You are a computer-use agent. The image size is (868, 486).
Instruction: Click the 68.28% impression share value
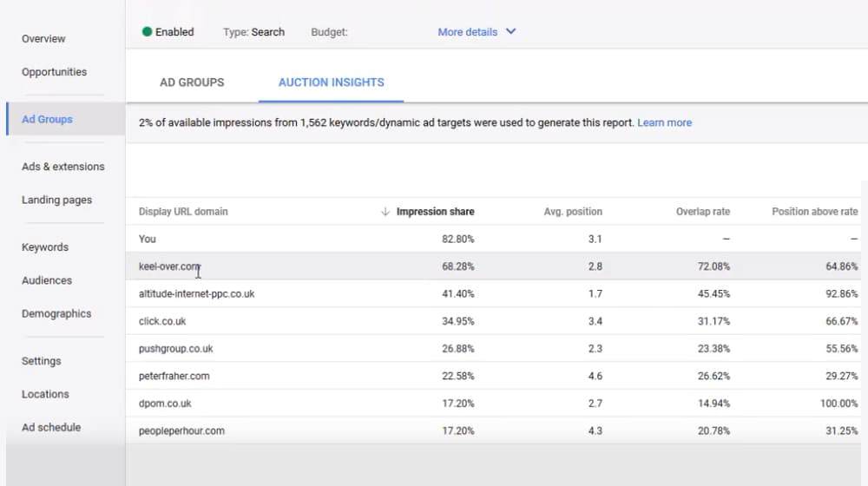point(457,266)
